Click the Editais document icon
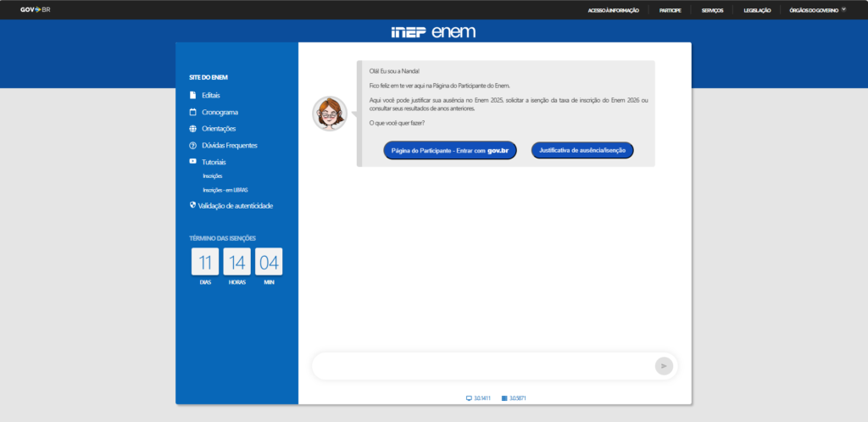The width and height of the screenshot is (868, 422). [x=193, y=95]
